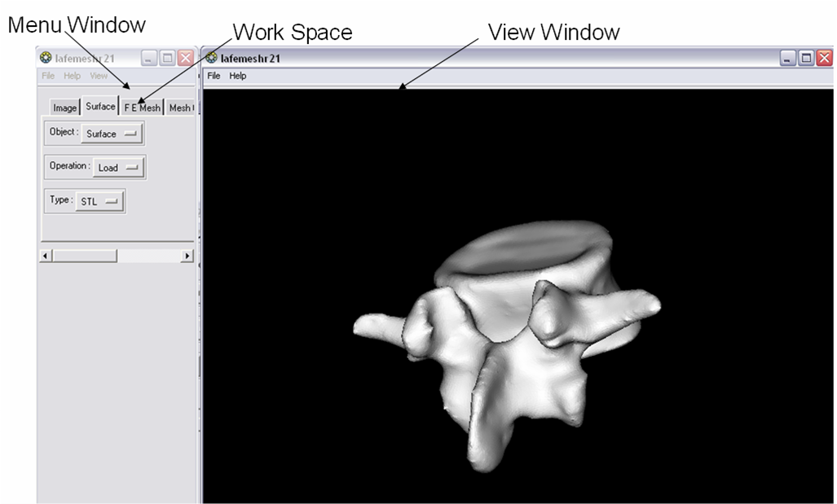Switch to the Image tab
This screenshot has width=837, height=504.
tap(64, 107)
